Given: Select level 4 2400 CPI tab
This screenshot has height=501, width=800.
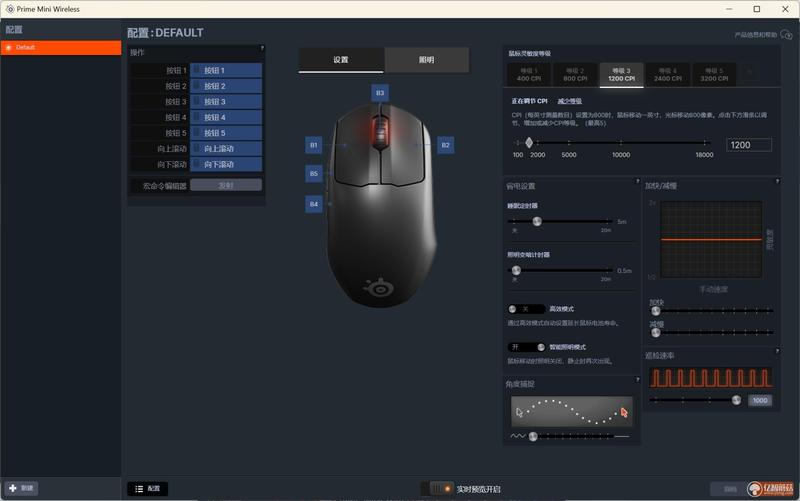Looking at the screenshot, I should tap(668, 74).
